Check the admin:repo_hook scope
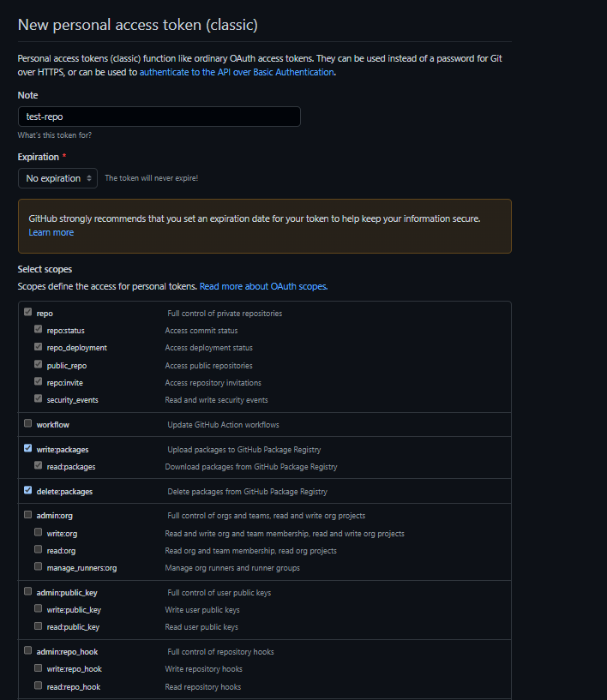607x700 pixels. [x=28, y=651]
